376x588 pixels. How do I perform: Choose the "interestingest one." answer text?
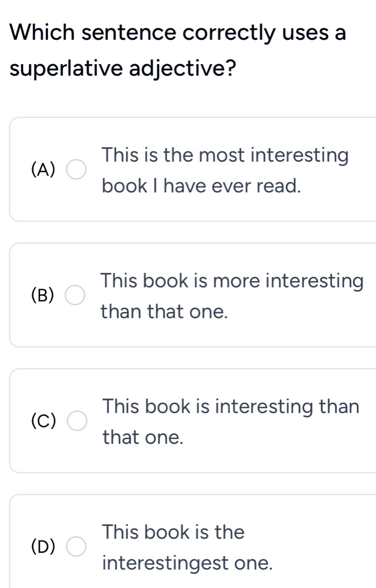187,562
